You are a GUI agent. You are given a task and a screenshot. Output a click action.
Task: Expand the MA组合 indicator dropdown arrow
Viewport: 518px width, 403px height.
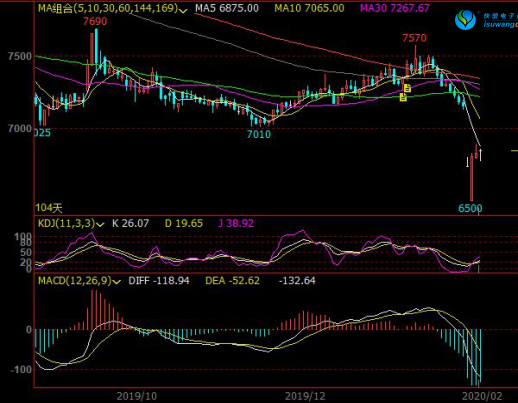(x=183, y=11)
